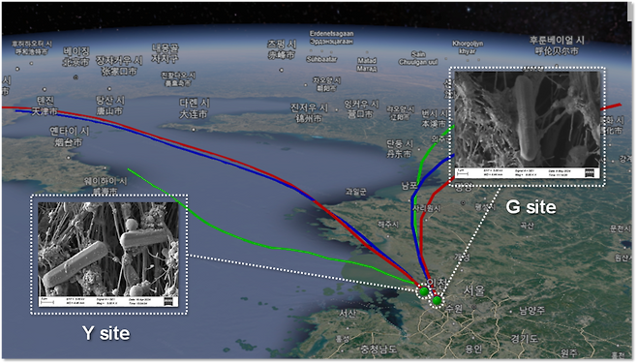Viewport: 637px width, 364px height.
Task: Select the 과일군 map label
Action: click(x=355, y=192)
